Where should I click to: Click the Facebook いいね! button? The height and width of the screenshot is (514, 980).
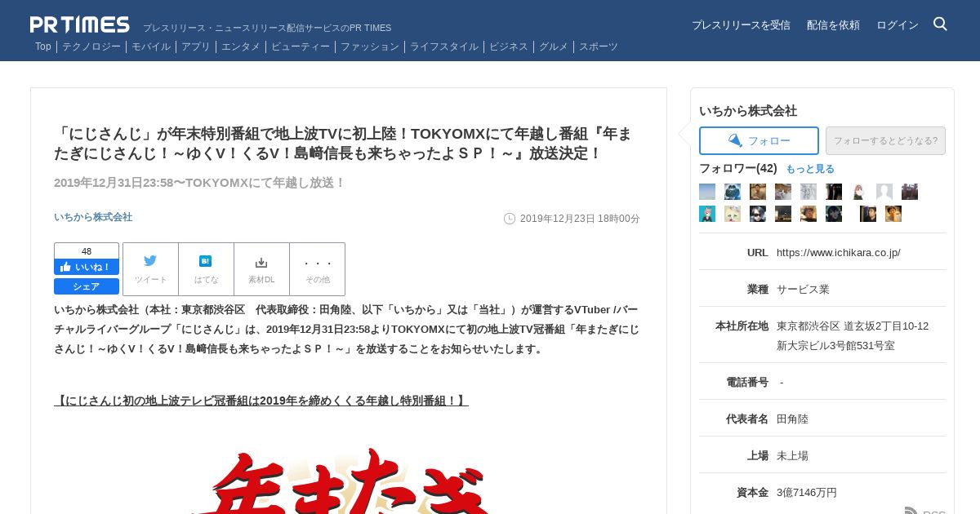pyautogui.click(x=87, y=267)
